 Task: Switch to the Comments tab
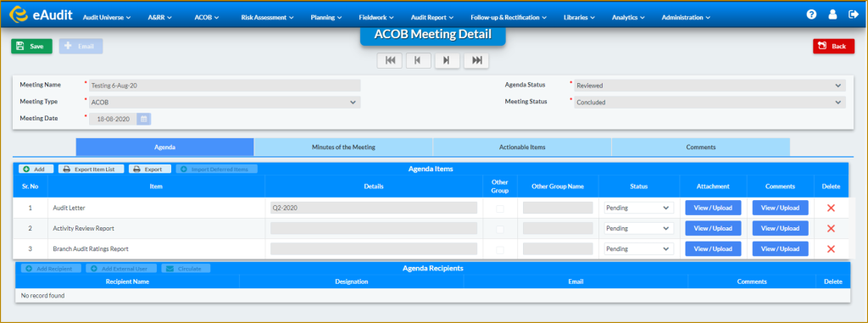pos(701,147)
